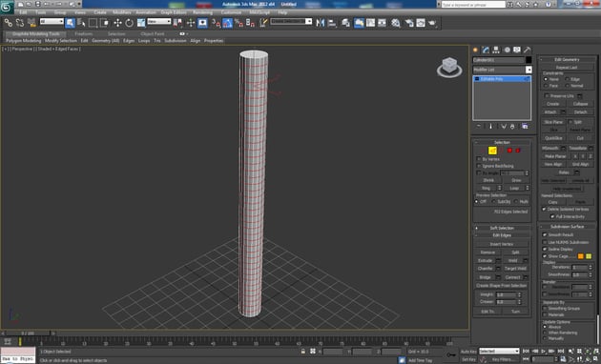Click the Select and Link chain icon
Viewport: 601px width, 364px height.
(x=8, y=23)
